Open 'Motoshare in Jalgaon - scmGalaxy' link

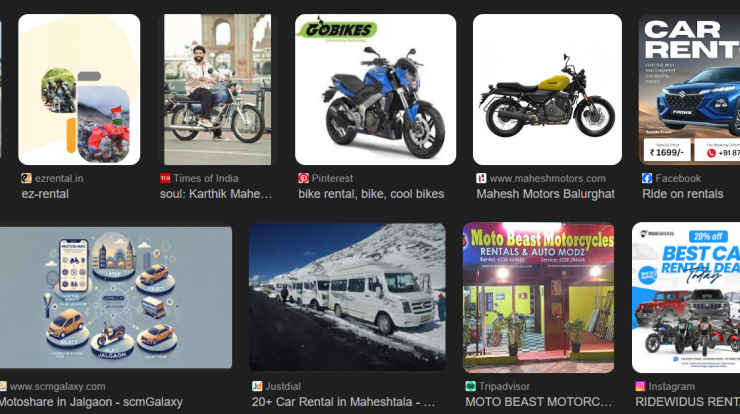click(91, 402)
